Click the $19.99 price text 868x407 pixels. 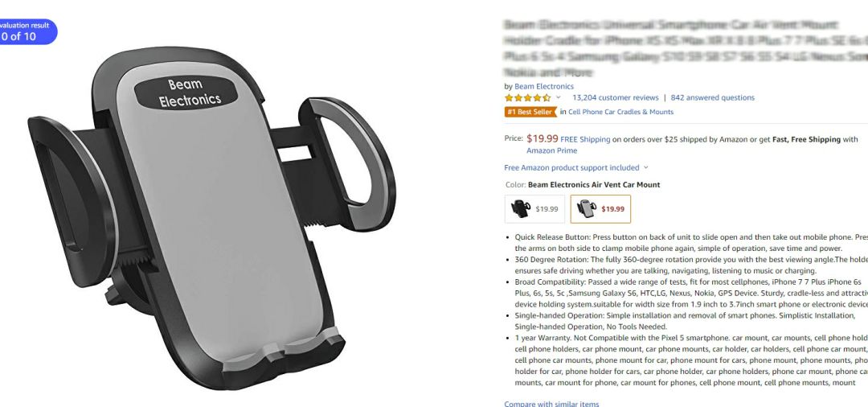click(x=542, y=138)
